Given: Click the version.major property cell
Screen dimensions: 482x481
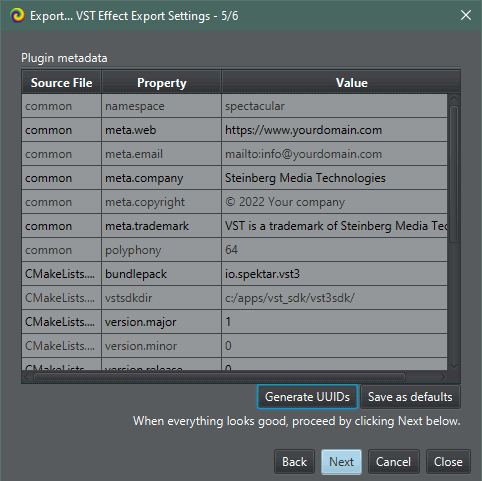Looking at the screenshot, I should click(x=162, y=322).
